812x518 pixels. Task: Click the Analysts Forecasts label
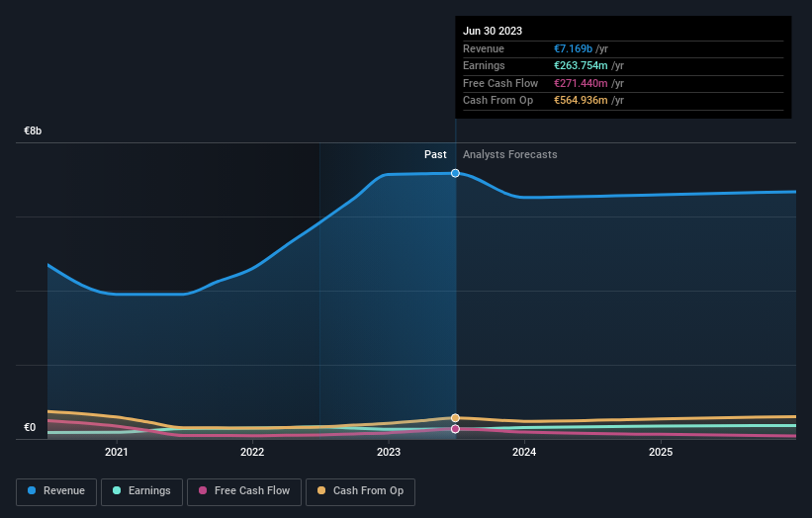[x=510, y=155]
